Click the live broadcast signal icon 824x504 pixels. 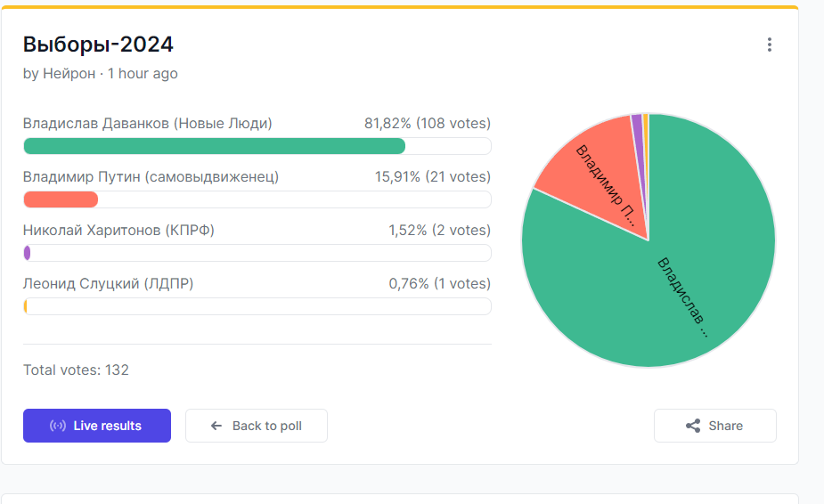58,426
